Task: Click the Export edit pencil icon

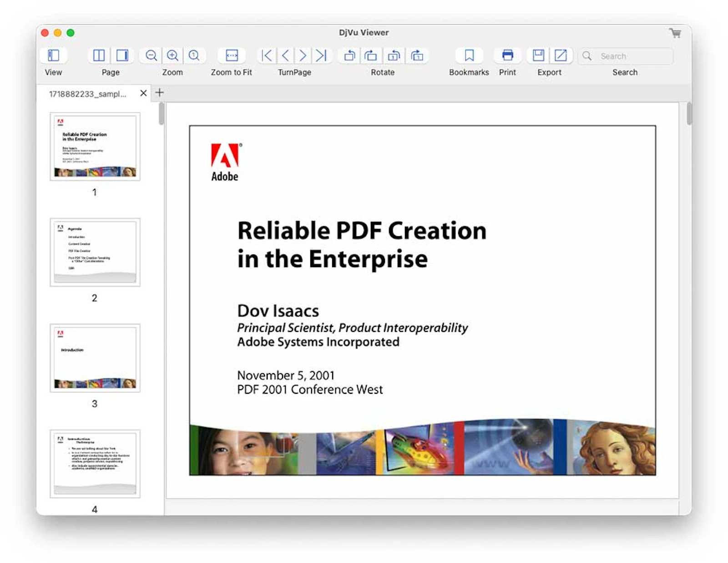Action: coord(561,56)
